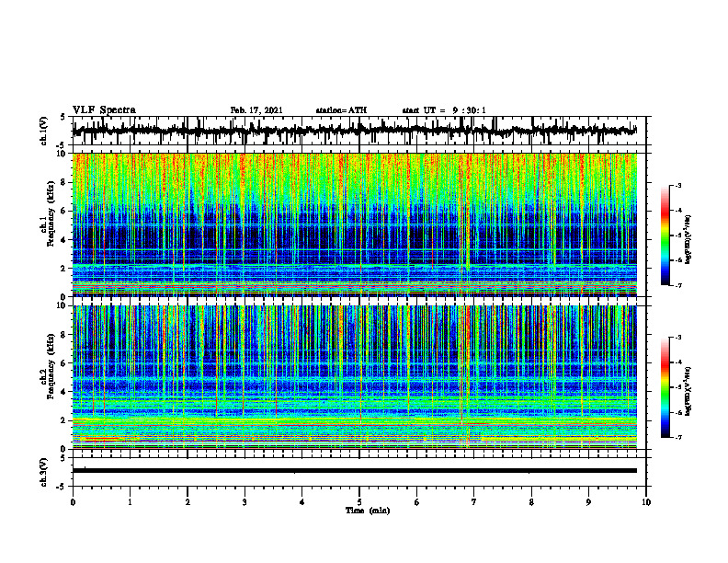Click the "Time (min)" x-axis label
The height and width of the screenshot is (563, 728).
click(x=368, y=511)
